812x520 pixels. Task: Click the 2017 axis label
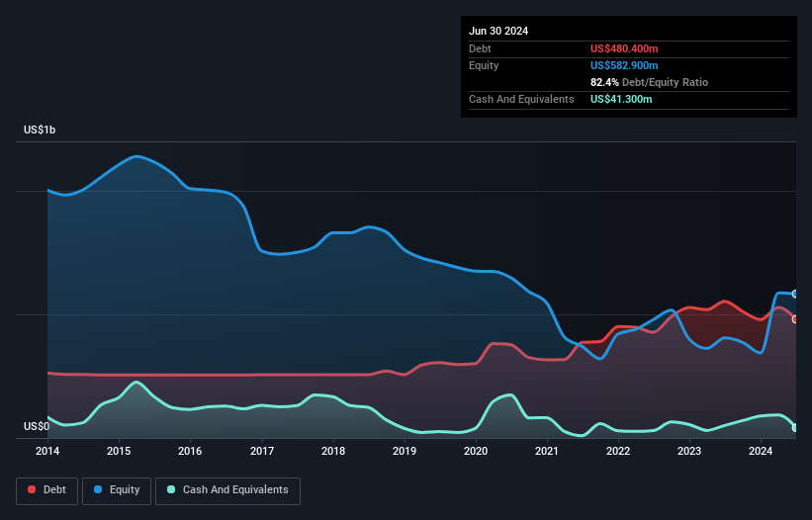(262, 451)
